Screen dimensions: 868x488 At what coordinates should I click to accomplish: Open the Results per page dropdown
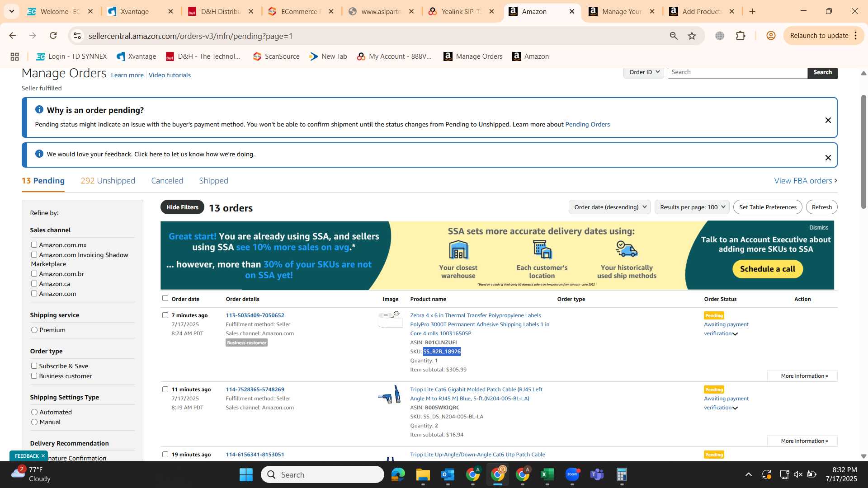click(x=692, y=207)
